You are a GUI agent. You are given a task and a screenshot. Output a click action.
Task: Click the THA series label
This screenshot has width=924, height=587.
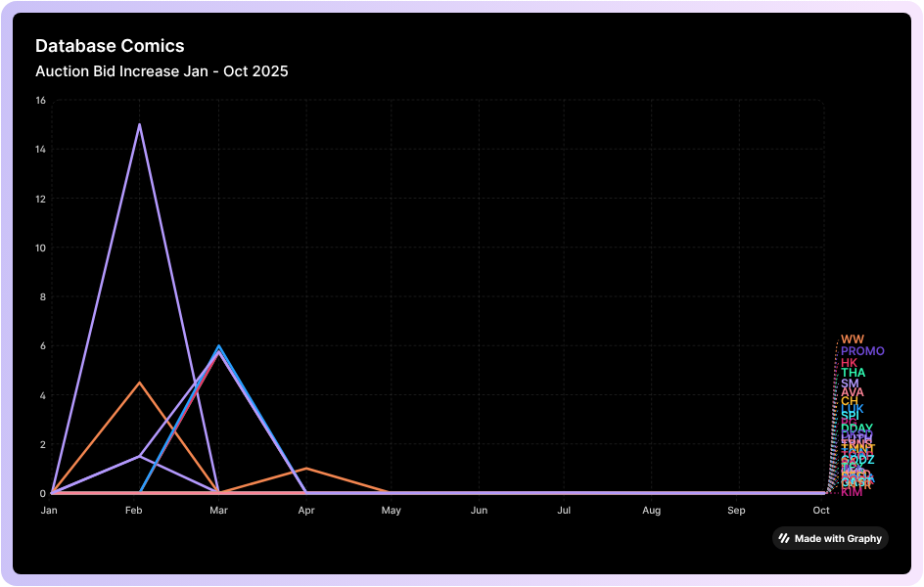pos(853,373)
